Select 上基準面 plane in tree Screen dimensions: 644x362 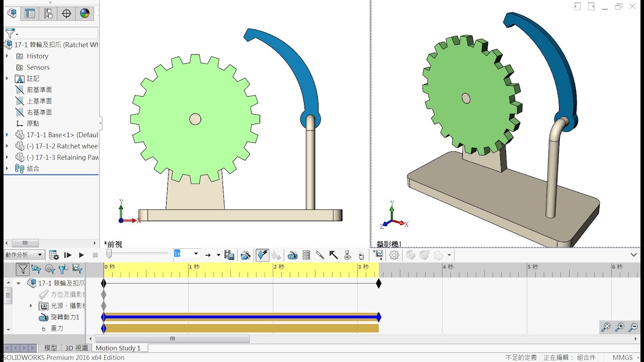39,101
